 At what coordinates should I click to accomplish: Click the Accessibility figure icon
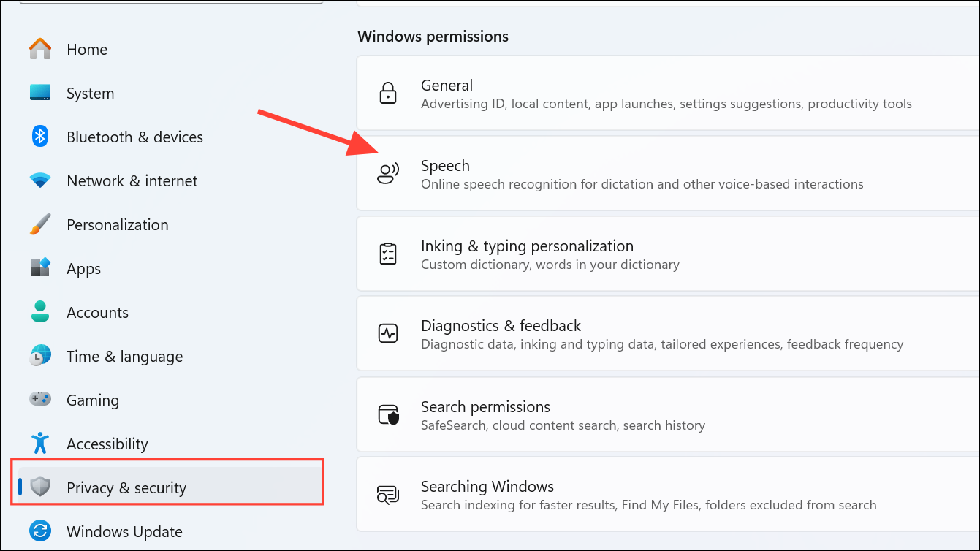point(40,443)
